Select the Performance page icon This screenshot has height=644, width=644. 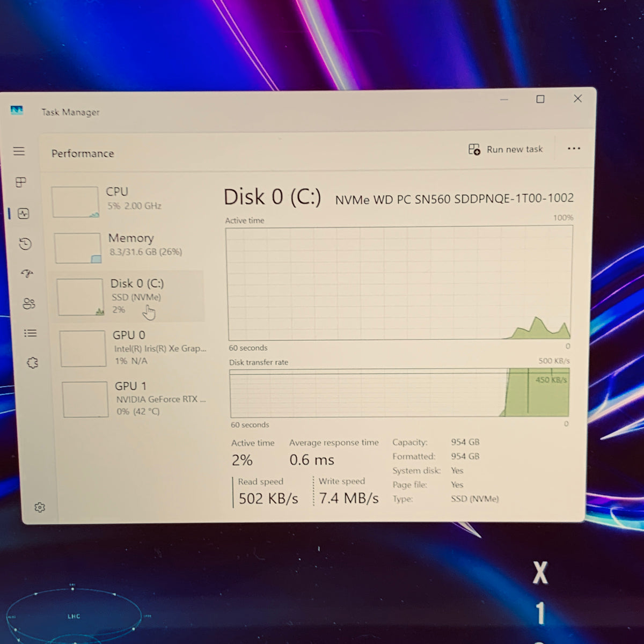(x=23, y=214)
